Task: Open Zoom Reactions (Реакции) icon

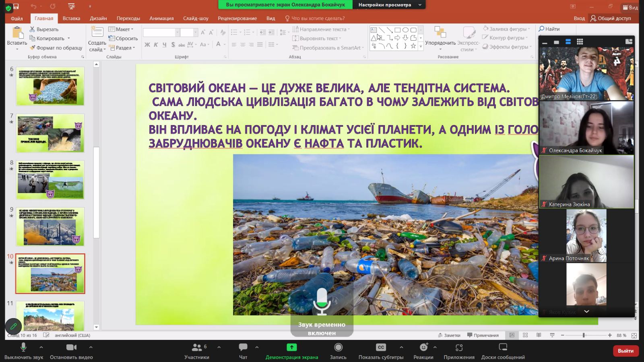Action: 423,347
